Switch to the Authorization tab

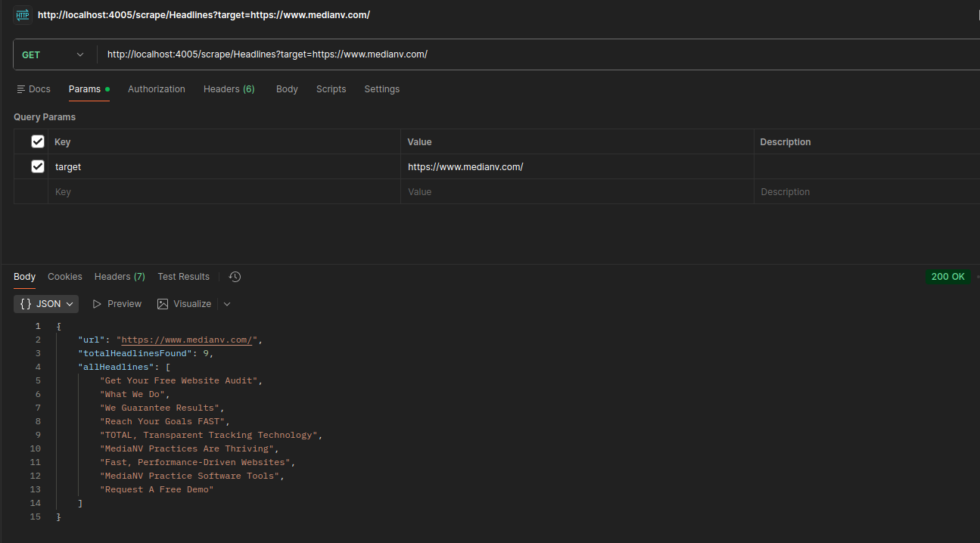(x=156, y=89)
